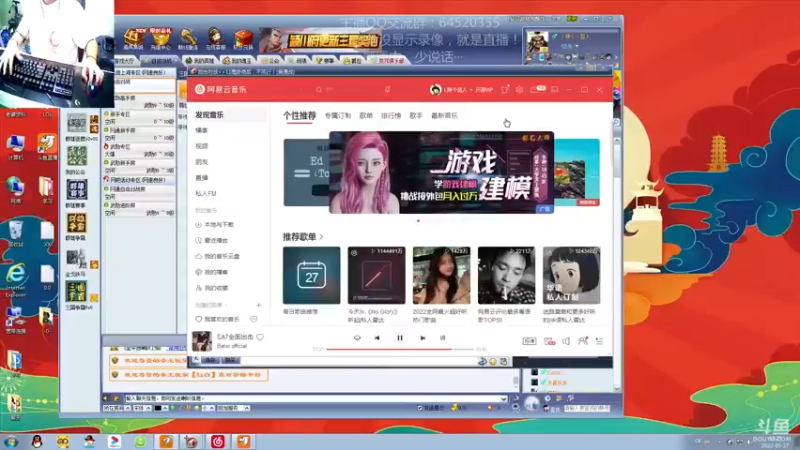Screen dimensions: 800x450
Task: Open the 华语私人订制 playlist cover
Action: 571,276
